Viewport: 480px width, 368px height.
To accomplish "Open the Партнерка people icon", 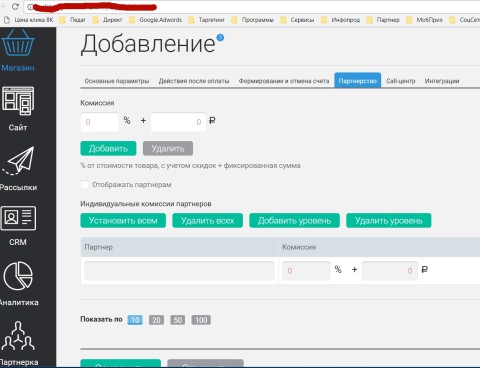I will (18, 336).
